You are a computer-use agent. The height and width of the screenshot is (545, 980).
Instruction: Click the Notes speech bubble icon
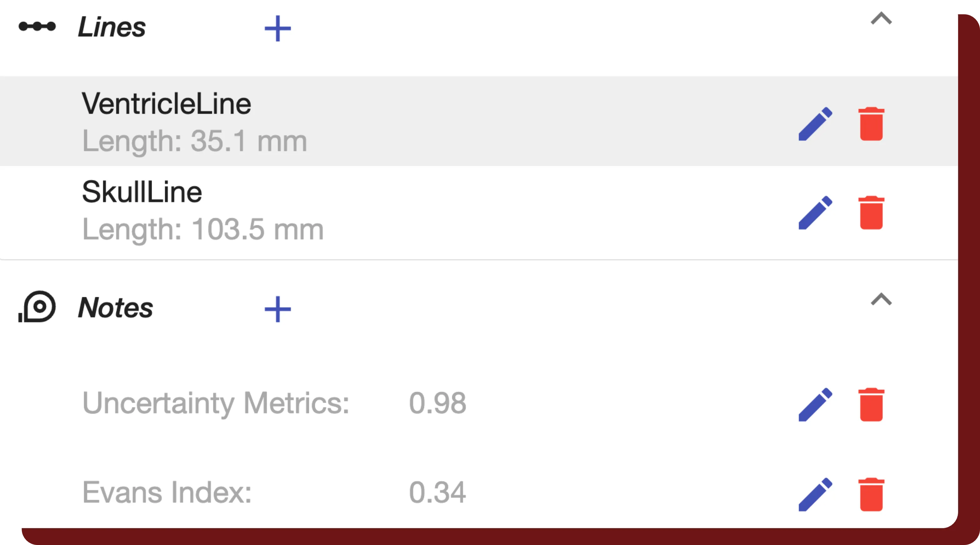(37, 307)
